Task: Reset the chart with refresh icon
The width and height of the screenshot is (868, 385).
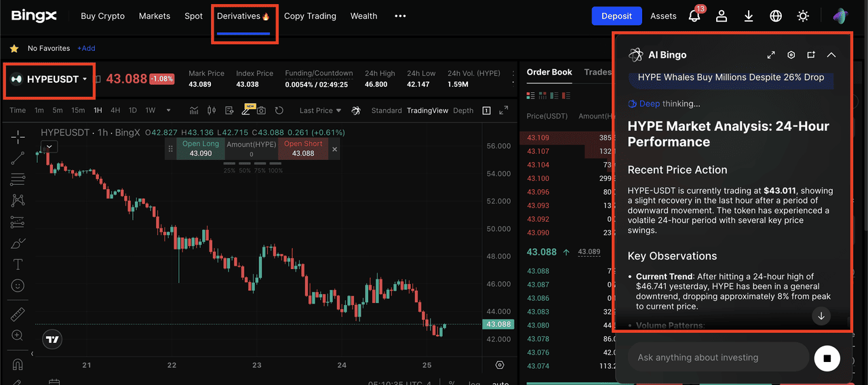Action: pos(279,110)
